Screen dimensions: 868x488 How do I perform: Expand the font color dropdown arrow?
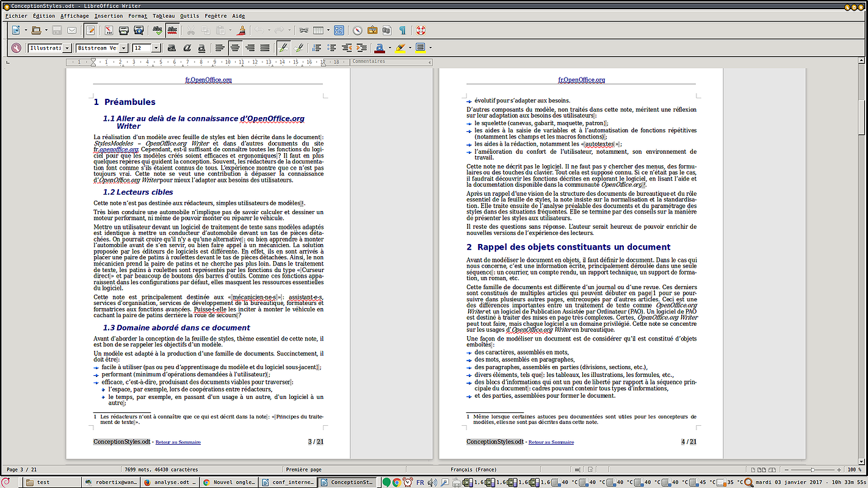(389, 48)
